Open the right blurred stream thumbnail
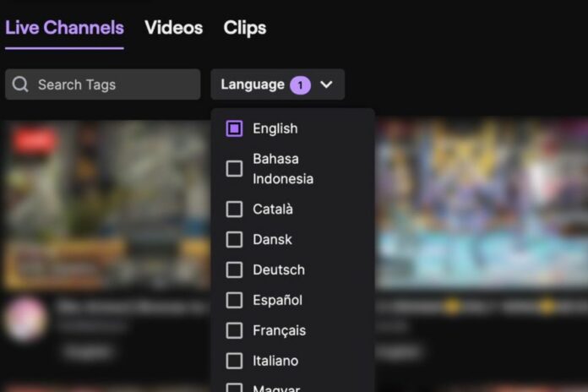 [x=482, y=207]
